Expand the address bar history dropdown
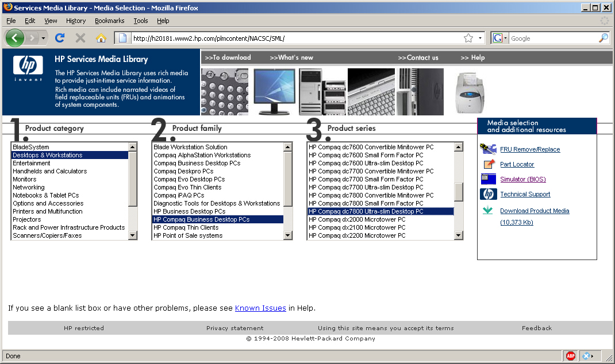Viewport: 615px width, 364px height. click(481, 38)
